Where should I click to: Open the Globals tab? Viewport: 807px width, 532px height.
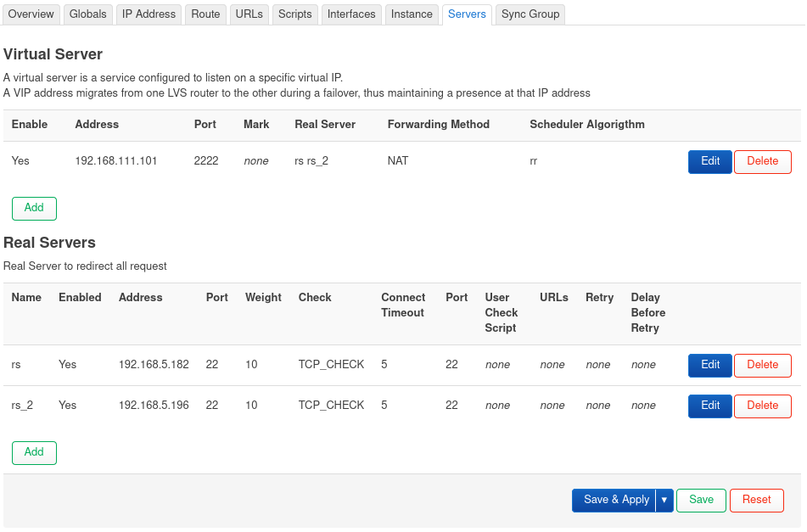coord(87,14)
